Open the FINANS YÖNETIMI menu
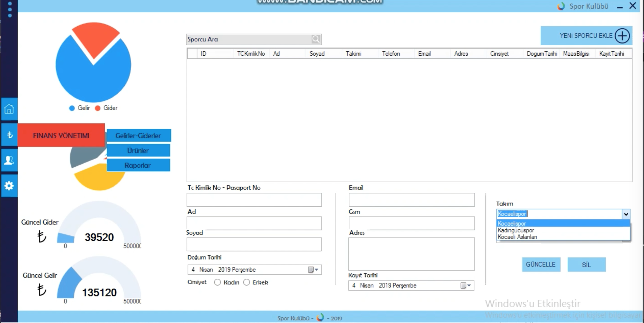 (61, 135)
